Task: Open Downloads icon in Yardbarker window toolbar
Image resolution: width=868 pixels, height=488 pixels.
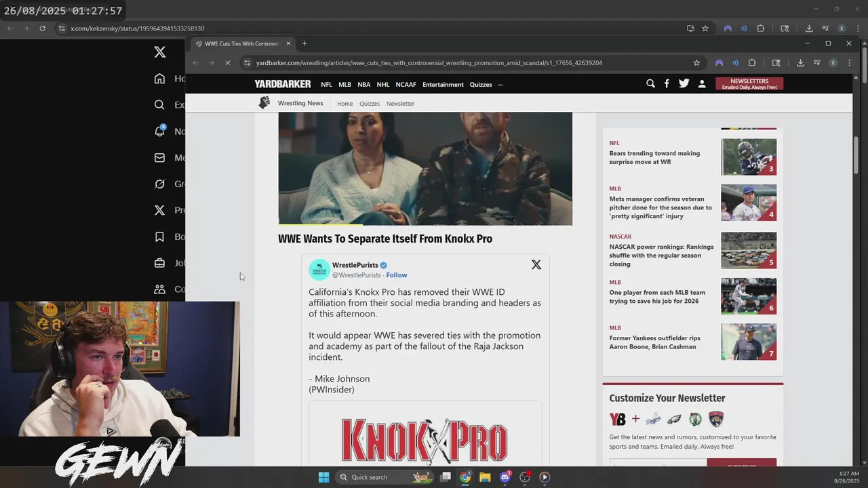Action: [x=800, y=62]
